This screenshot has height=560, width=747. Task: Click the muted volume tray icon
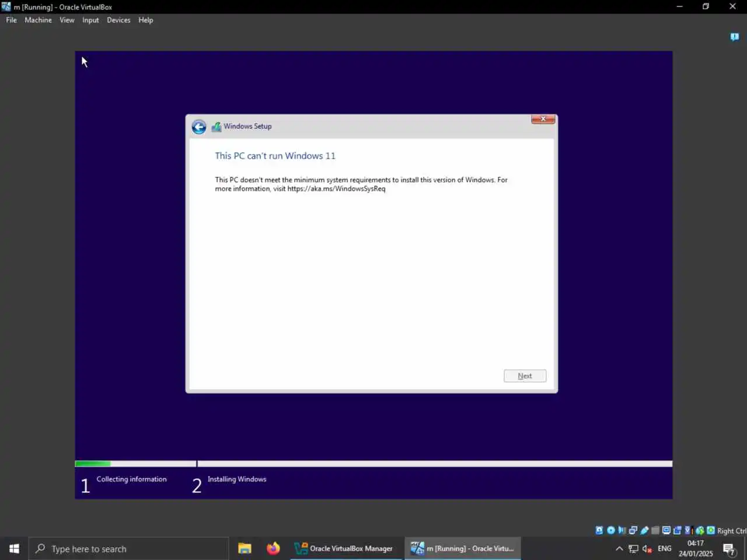(647, 548)
